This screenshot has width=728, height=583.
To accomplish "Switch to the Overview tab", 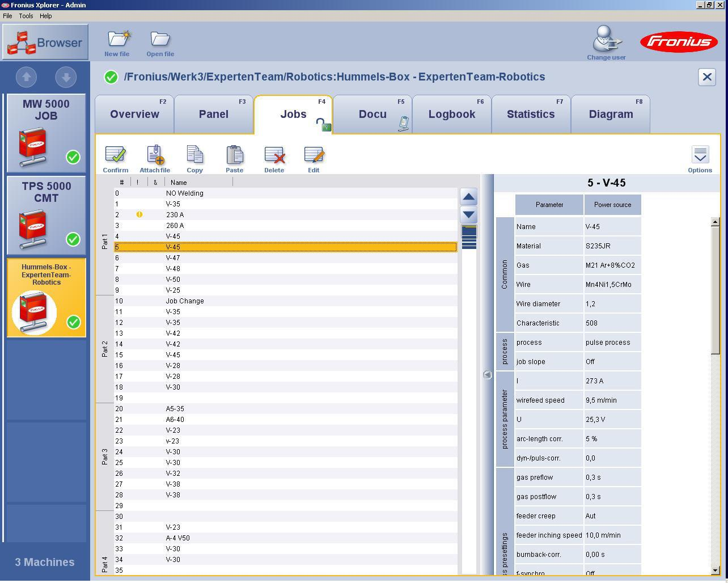I will 134,115.
